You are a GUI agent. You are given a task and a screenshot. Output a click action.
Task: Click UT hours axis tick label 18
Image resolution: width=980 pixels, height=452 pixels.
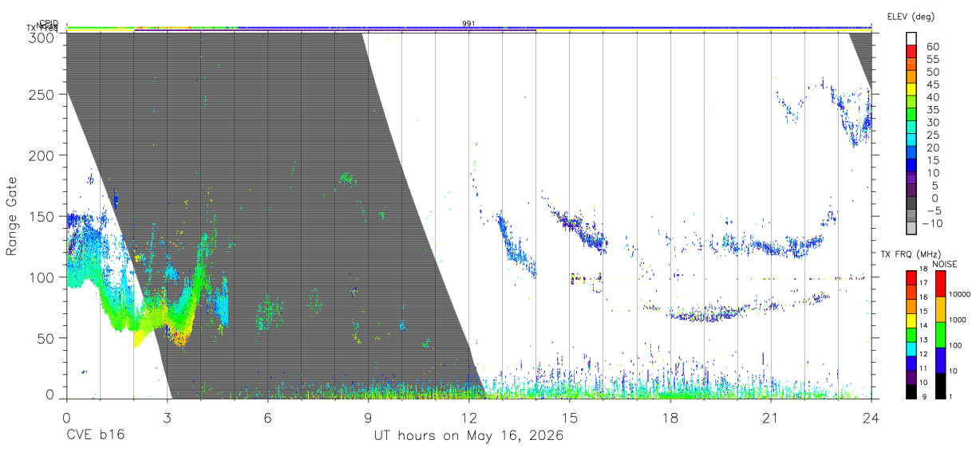pos(670,417)
